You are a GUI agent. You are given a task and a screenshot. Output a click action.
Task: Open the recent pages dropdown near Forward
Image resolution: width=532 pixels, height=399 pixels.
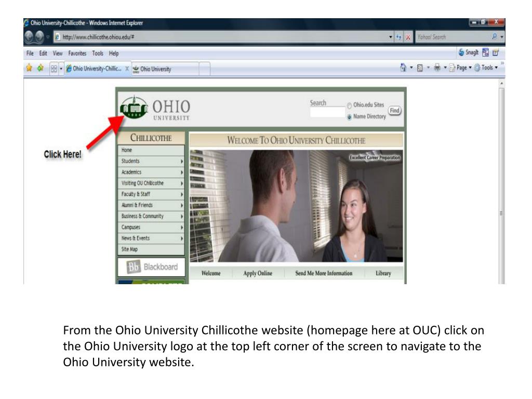[48, 37]
